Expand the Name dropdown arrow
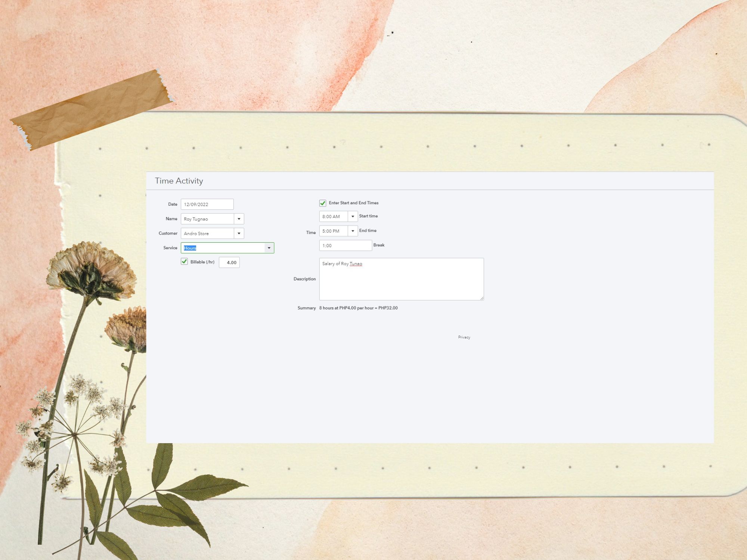 239,219
